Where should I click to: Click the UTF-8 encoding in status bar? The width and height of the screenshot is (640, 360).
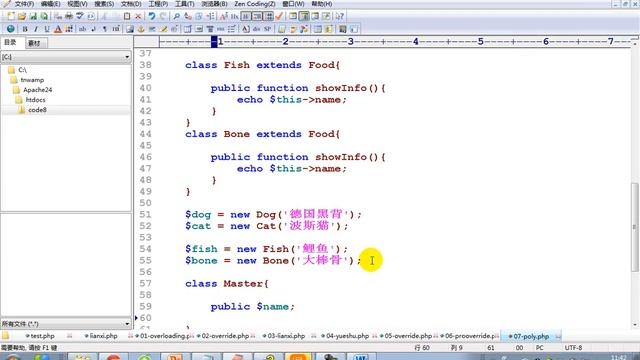573,348
